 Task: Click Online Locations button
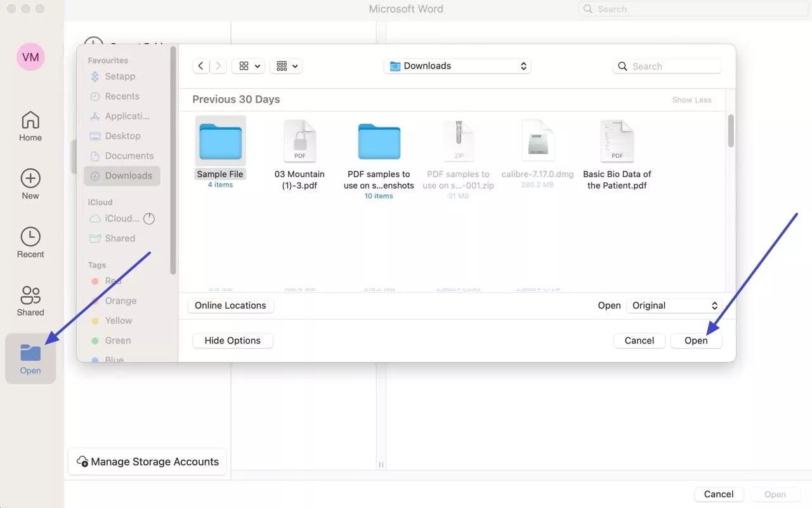coord(230,305)
